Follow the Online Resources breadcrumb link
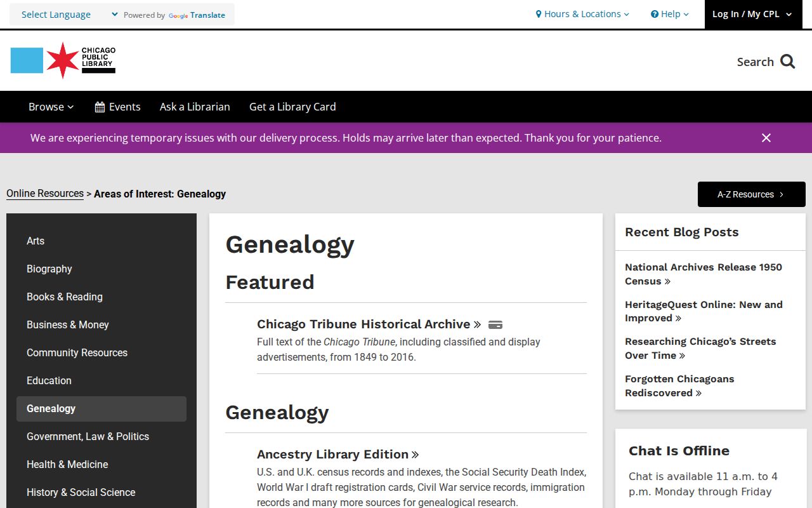 tap(45, 194)
